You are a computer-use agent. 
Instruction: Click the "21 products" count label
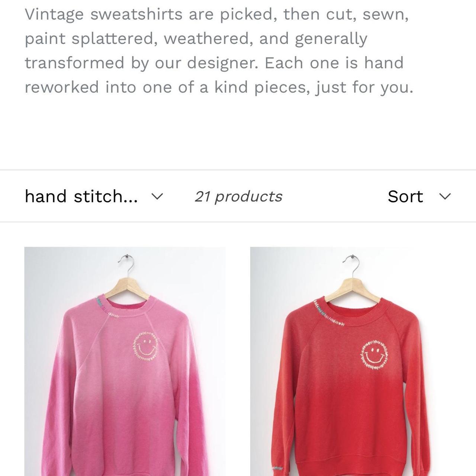tap(238, 196)
